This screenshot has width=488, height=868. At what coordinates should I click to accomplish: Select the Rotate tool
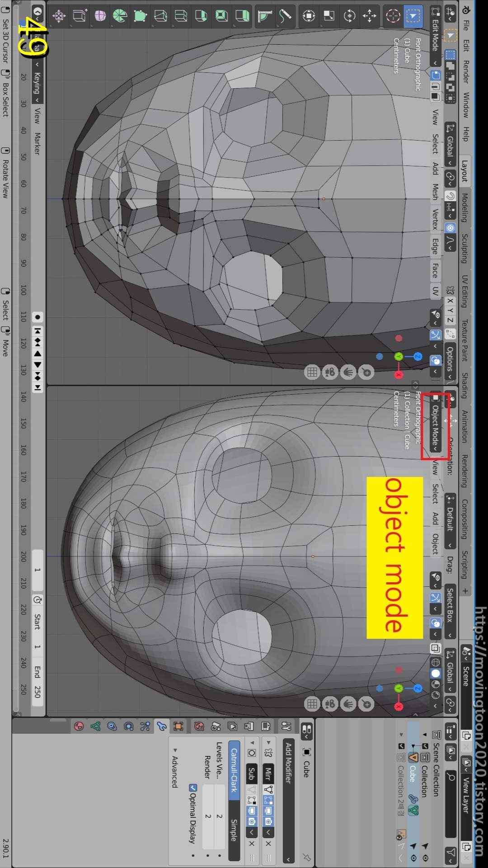pos(349,16)
